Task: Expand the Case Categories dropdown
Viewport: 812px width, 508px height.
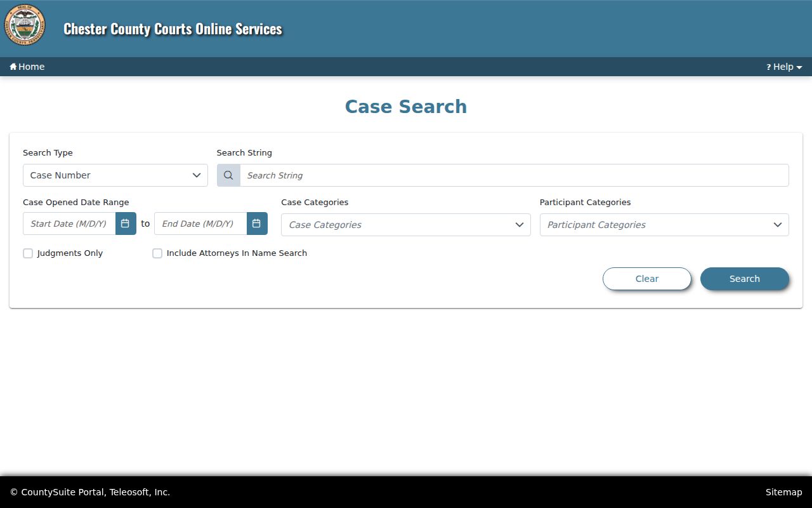Action: tap(406, 225)
